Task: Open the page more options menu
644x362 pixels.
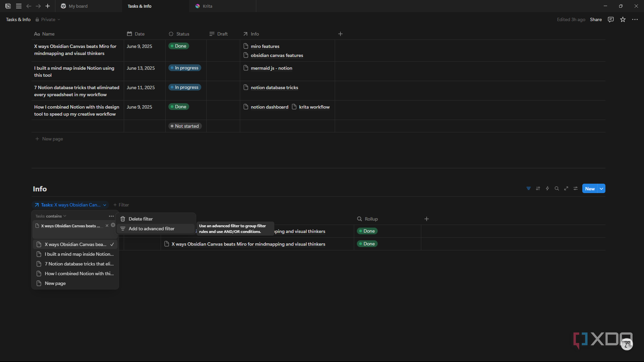Action: click(635, 19)
